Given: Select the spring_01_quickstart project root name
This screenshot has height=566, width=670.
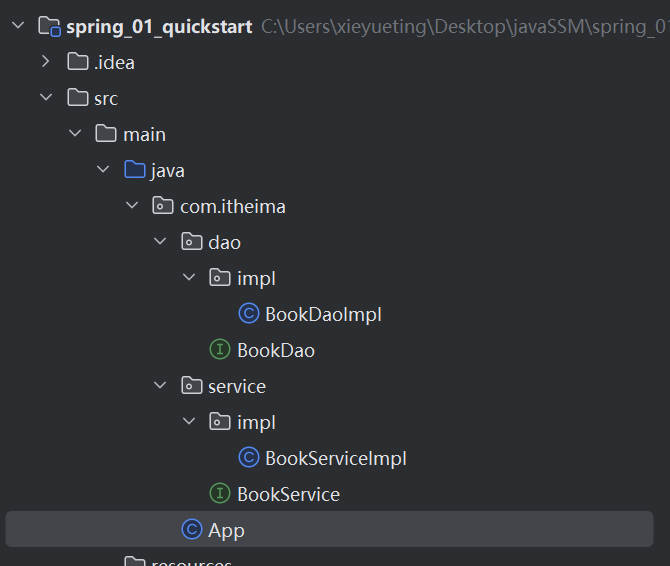Looking at the screenshot, I should pyautogui.click(x=159, y=26).
